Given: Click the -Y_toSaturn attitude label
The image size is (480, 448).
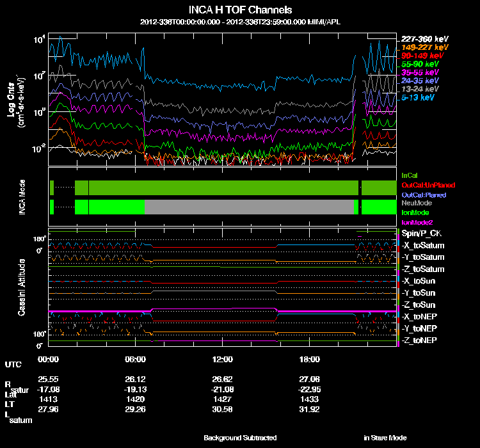Looking at the screenshot, I should point(423,257).
